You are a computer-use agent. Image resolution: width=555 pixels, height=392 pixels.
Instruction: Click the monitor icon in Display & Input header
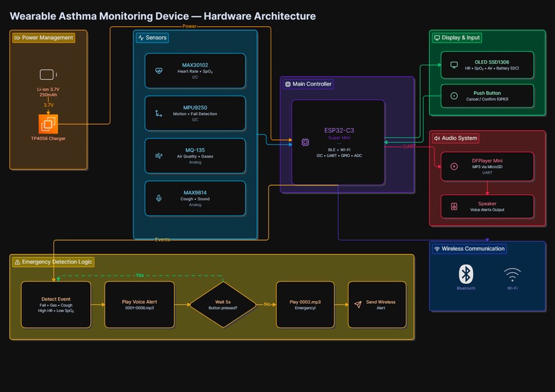click(437, 37)
